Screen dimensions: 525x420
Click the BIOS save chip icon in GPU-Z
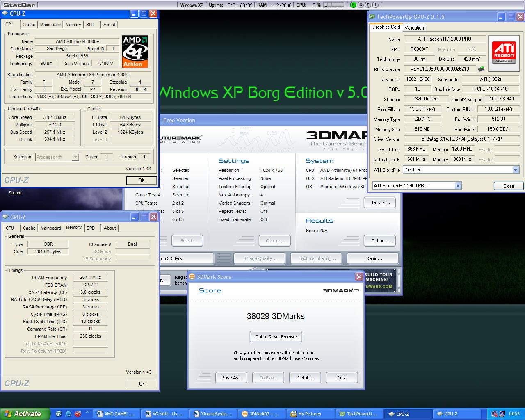pyautogui.click(x=481, y=69)
